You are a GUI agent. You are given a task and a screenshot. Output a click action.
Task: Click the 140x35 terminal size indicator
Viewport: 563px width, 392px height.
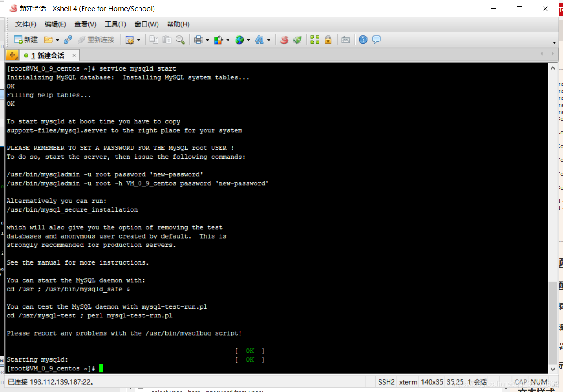point(432,382)
